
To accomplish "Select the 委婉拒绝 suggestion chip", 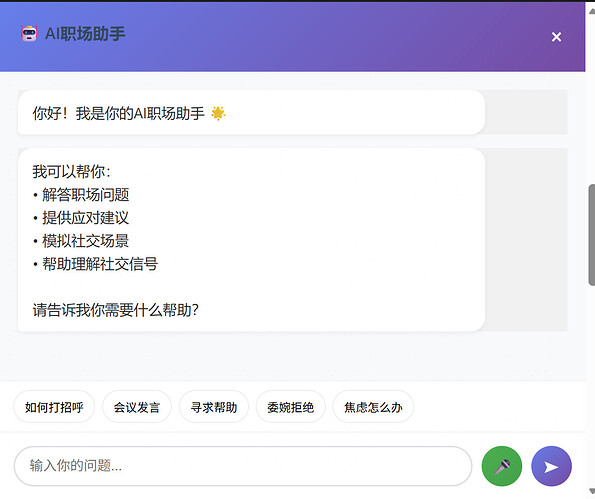I will 291,407.
